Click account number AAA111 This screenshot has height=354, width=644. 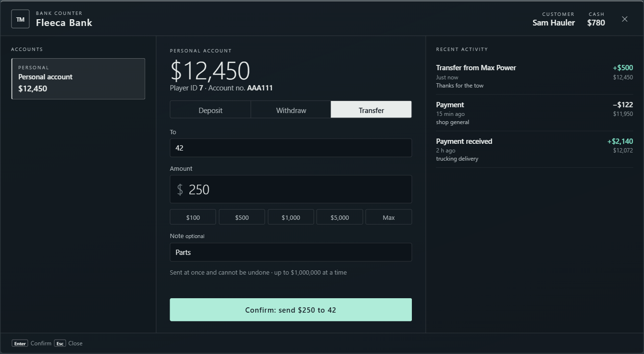point(260,88)
